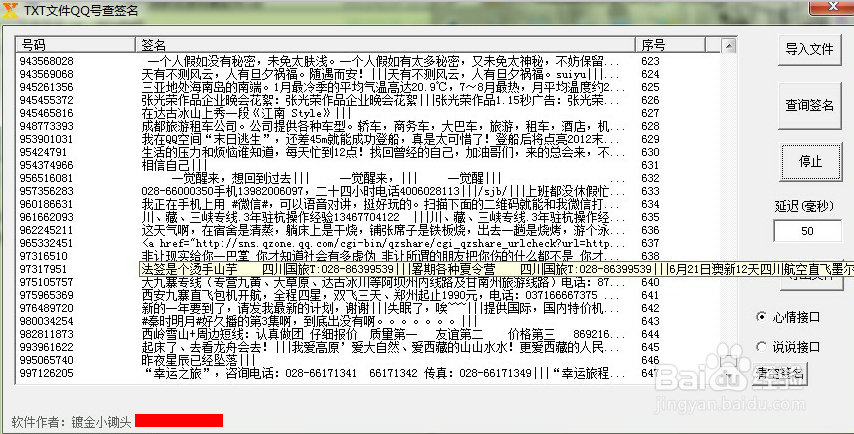Click the author label 镀金小锄头

[x=101, y=422]
